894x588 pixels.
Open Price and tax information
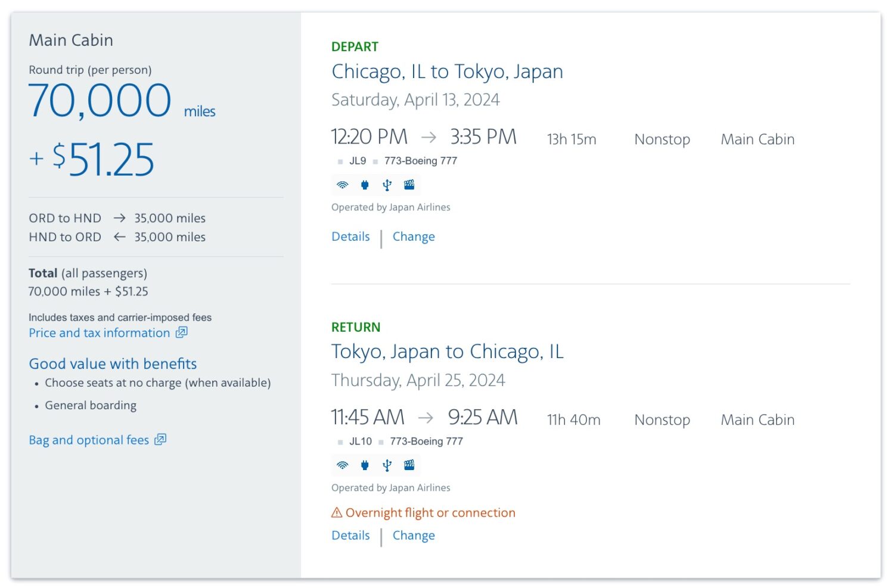coord(99,333)
